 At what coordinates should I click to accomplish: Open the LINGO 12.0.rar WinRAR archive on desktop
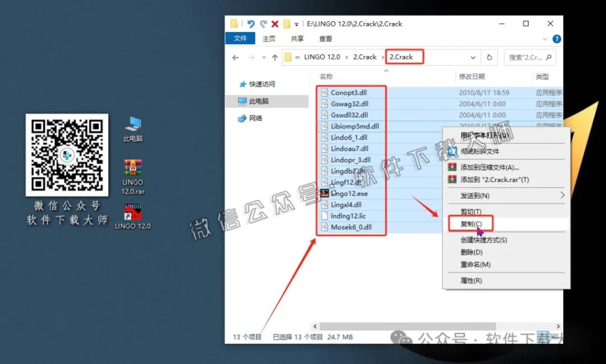tap(132, 167)
